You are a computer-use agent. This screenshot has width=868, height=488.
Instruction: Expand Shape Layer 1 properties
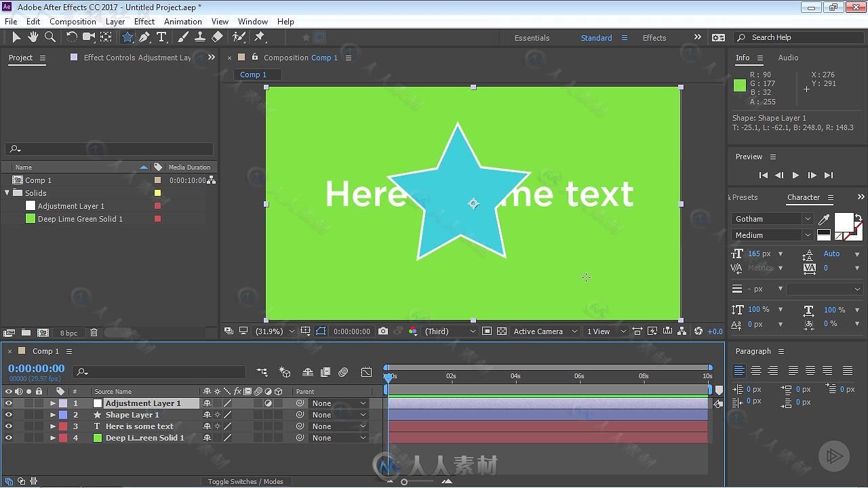tap(52, 415)
